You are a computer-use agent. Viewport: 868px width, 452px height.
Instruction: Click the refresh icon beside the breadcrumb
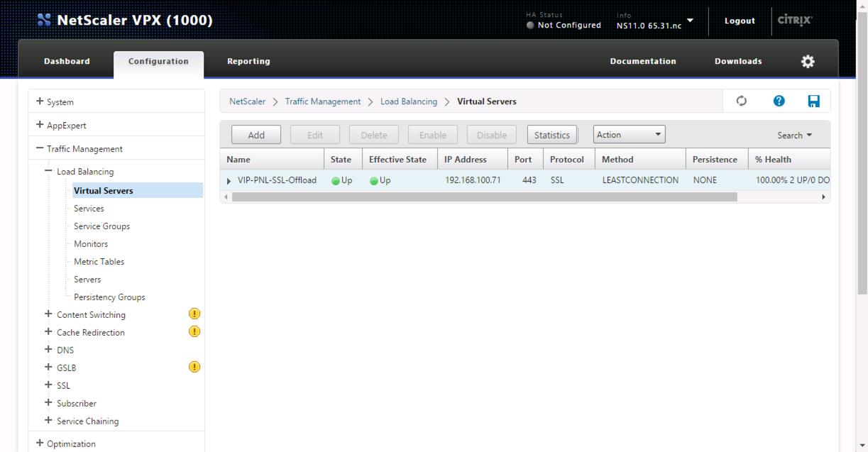click(x=742, y=101)
